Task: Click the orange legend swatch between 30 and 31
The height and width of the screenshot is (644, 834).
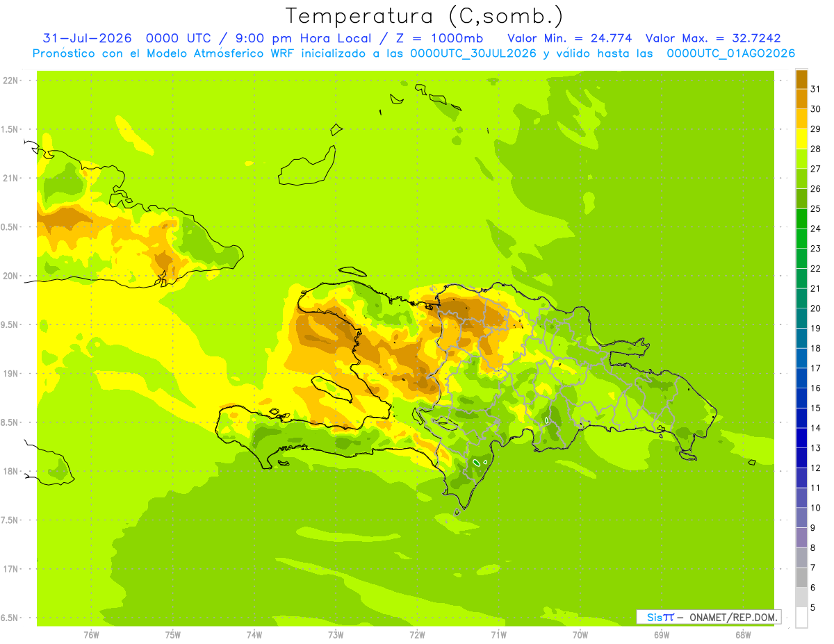Action: point(801,99)
